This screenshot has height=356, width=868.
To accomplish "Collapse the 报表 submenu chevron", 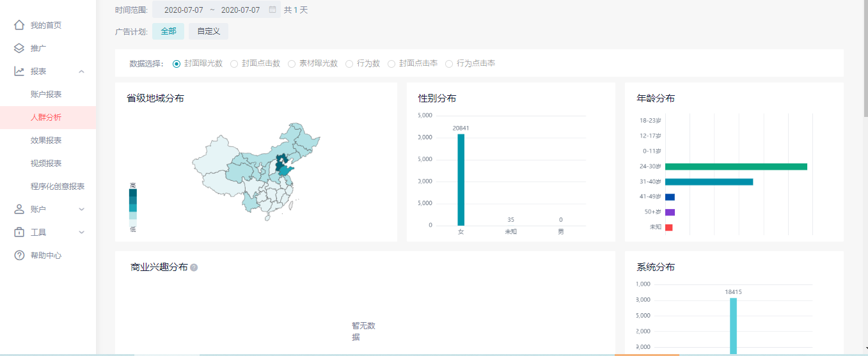I will click(x=81, y=71).
